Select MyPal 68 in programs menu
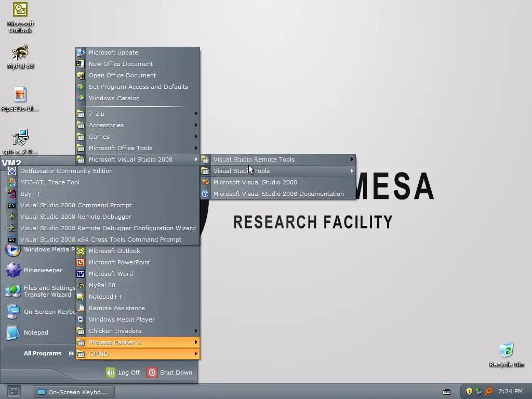Viewport: 532px width, 399px height. 137,285
